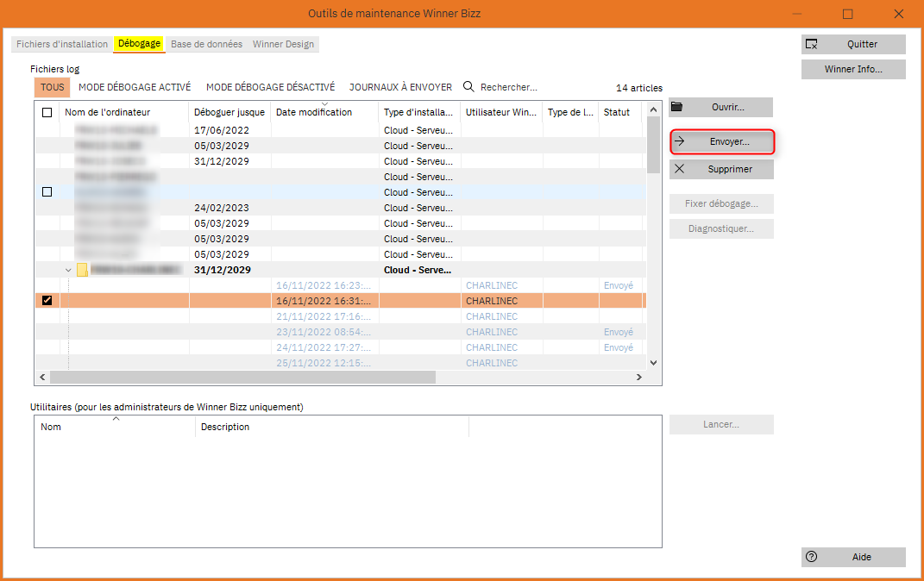The width and height of the screenshot is (924, 581).
Task: Click the X icon on Supprimer button
Action: pos(680,169)
